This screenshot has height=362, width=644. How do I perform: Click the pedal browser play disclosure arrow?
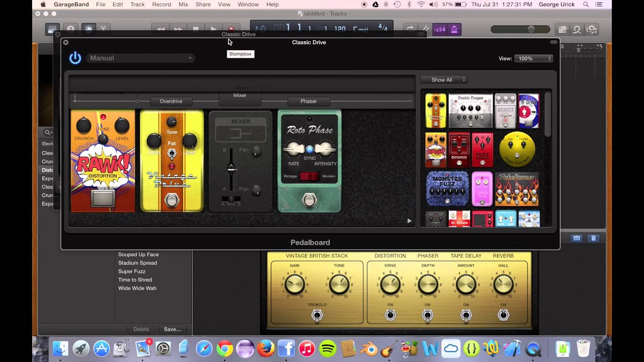(x=409, y=221)
